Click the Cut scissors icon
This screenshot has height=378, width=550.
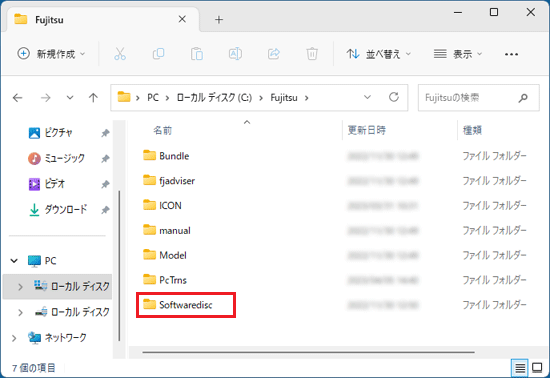pyautogui.click(x=120, y=54)
